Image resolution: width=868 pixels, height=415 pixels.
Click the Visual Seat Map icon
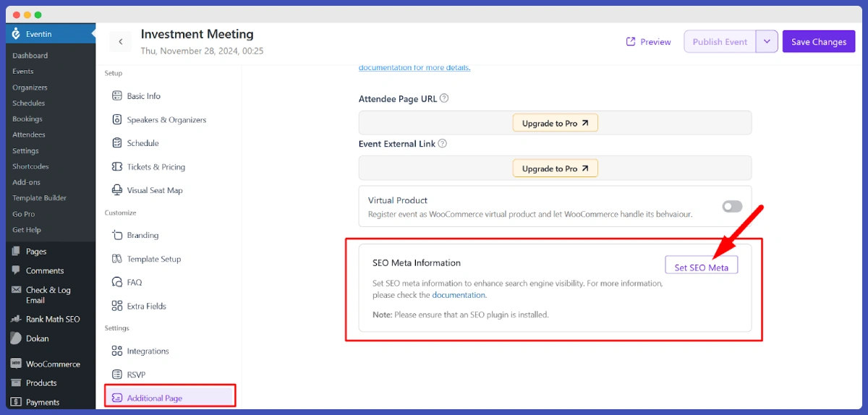[x=116, y=190]
